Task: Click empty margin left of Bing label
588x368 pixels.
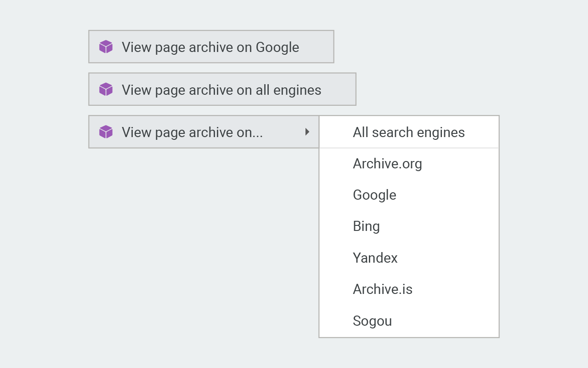Action: (336, 226)
